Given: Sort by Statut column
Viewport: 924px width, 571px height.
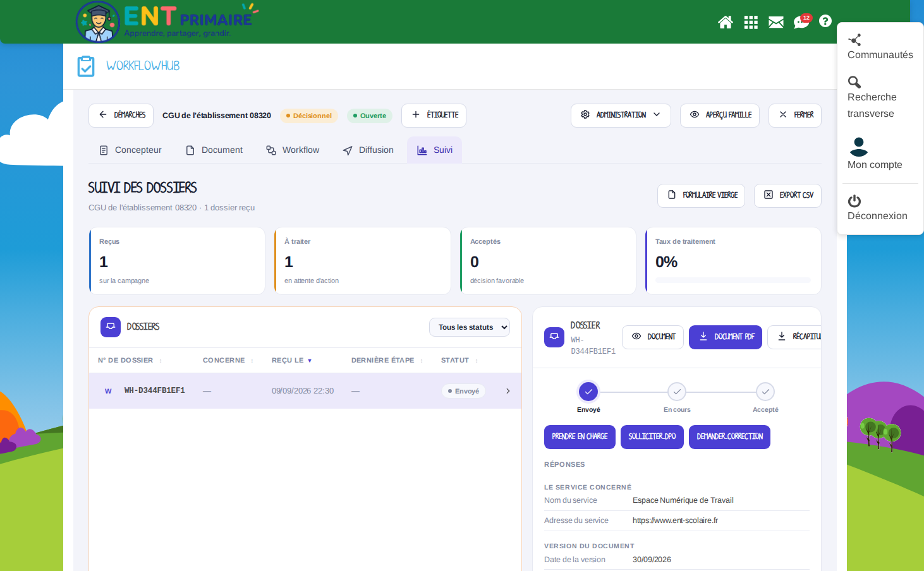Looking at the screenshot, I should [459, 361].
